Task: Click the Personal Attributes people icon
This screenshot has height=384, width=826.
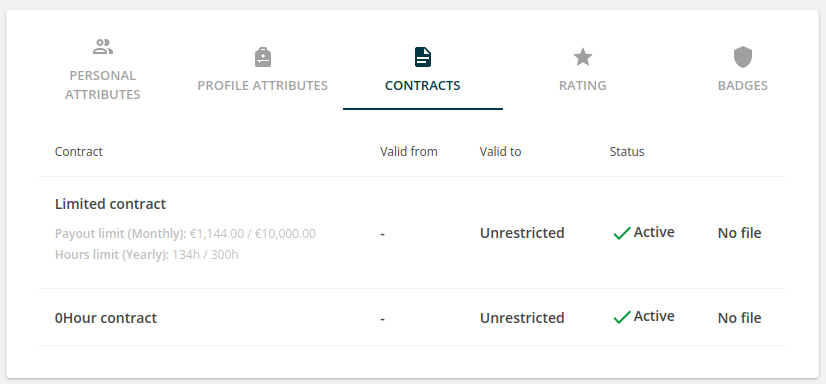Action: pyautogui.click(x=103, y=47)
